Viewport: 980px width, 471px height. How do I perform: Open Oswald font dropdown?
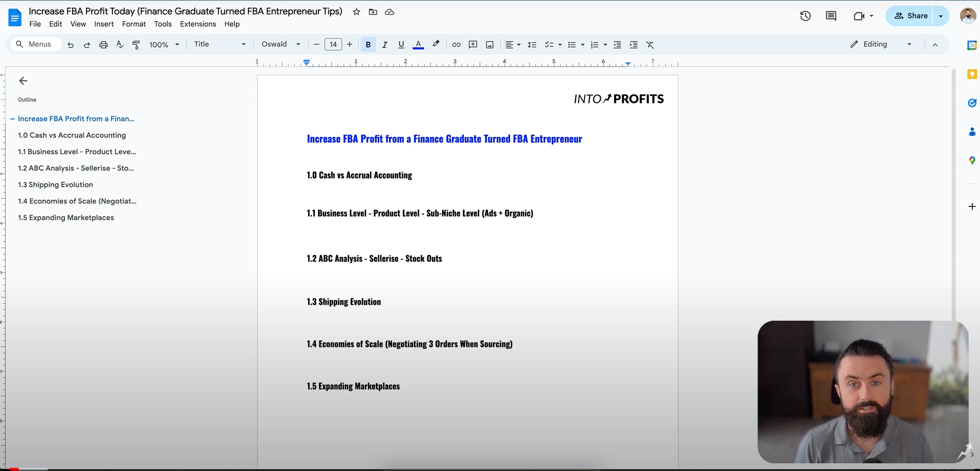(x=281, y=44)
